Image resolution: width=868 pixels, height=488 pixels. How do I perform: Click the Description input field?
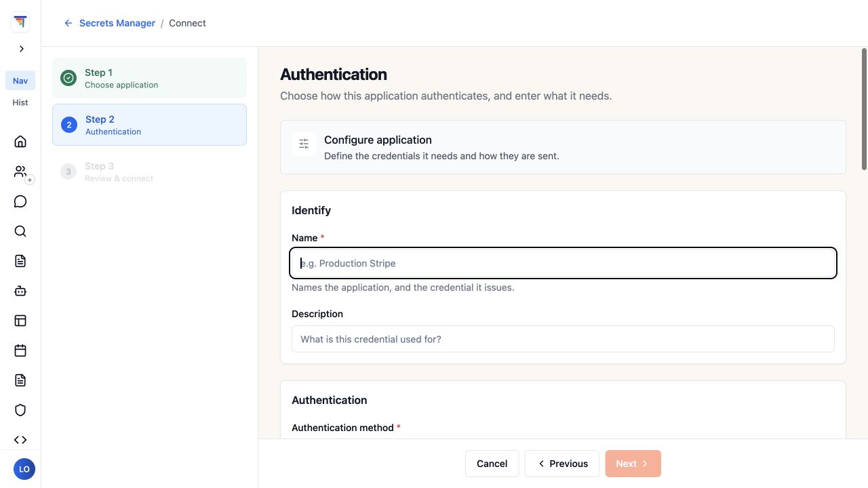(x=563, y=339)
